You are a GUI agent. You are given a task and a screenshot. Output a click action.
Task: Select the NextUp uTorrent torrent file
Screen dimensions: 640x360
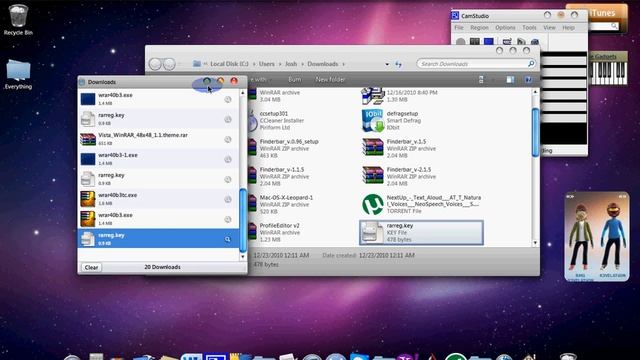pyautogui.click(x=422, y=204)
